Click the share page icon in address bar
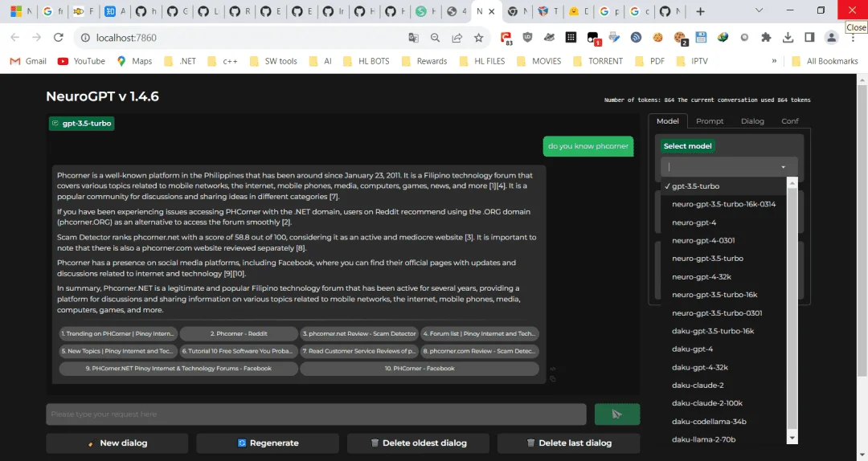 pos(457,38)
